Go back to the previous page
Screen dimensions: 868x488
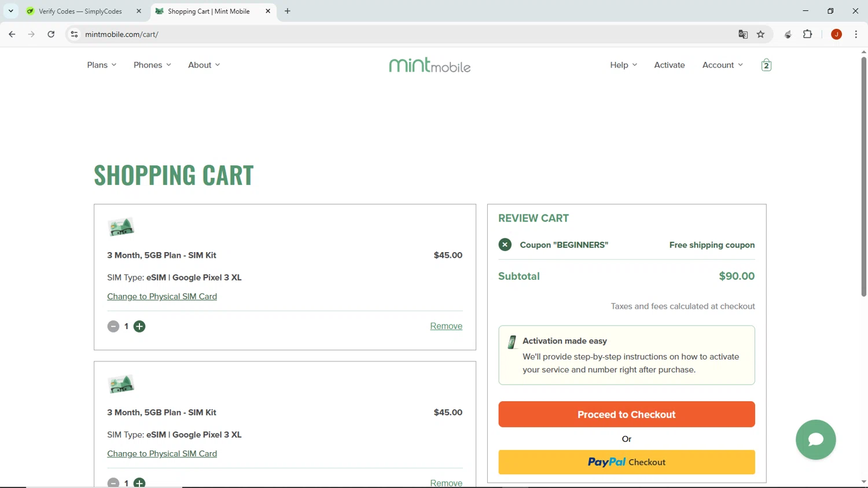click(x=12, y=34)
